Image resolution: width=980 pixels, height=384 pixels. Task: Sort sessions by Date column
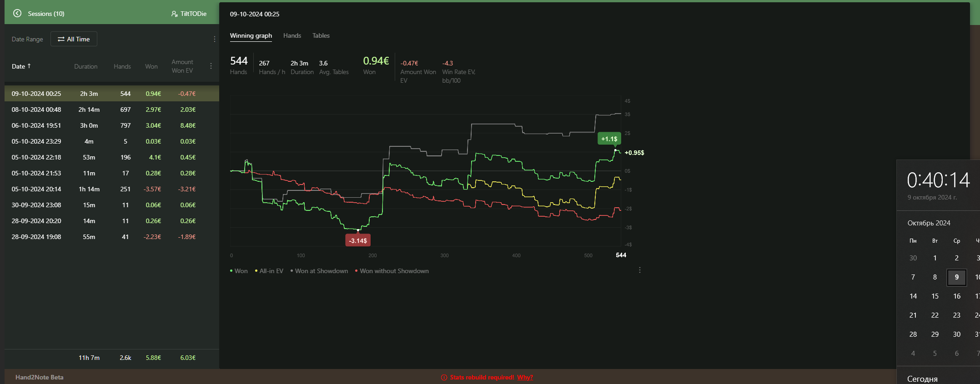click(21, 66)
